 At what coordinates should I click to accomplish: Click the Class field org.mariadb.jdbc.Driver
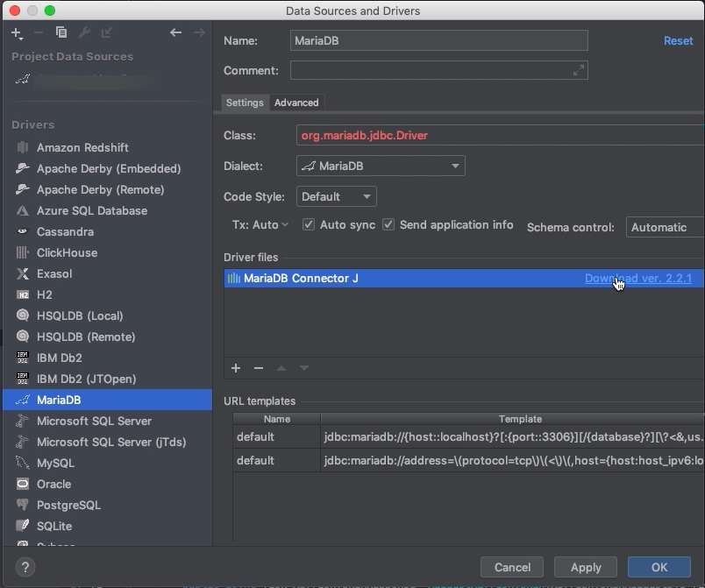tap(500, 135)
